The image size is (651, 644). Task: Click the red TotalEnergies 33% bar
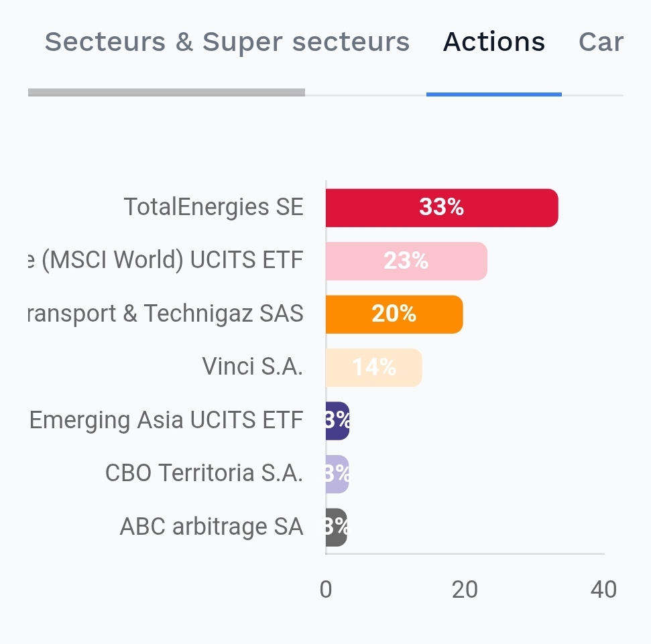[442, 208]
